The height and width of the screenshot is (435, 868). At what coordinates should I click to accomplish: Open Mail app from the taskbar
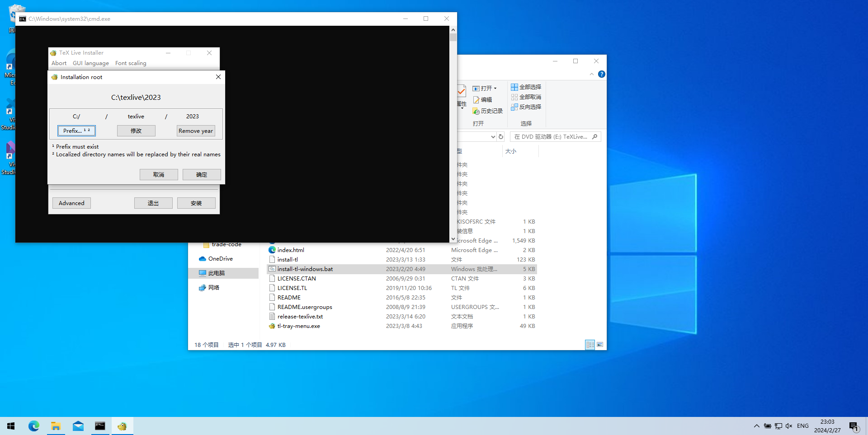click(x=78, y=426)
